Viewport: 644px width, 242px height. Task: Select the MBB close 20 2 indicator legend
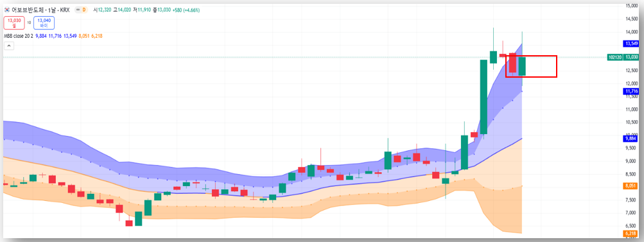18,36
